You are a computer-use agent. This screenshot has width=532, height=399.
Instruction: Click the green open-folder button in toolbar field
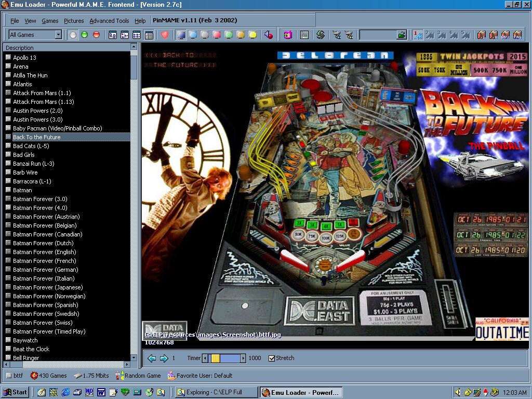(402, 35)
